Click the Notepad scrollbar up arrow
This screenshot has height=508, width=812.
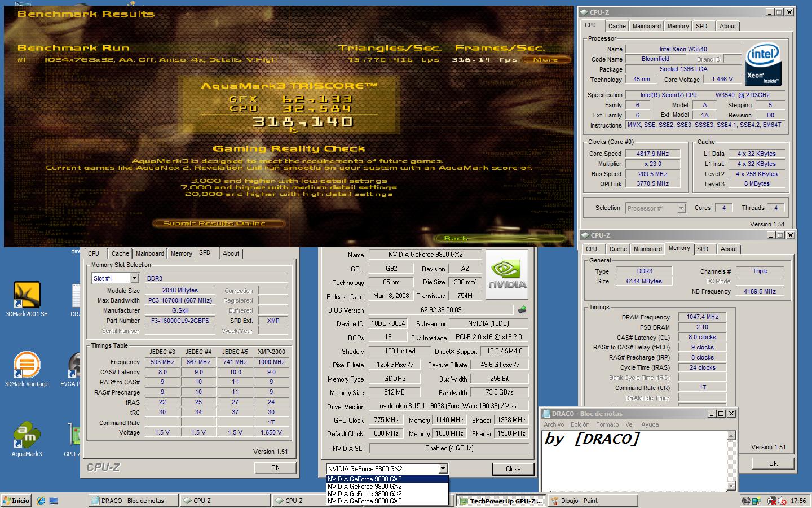(731, 435)
